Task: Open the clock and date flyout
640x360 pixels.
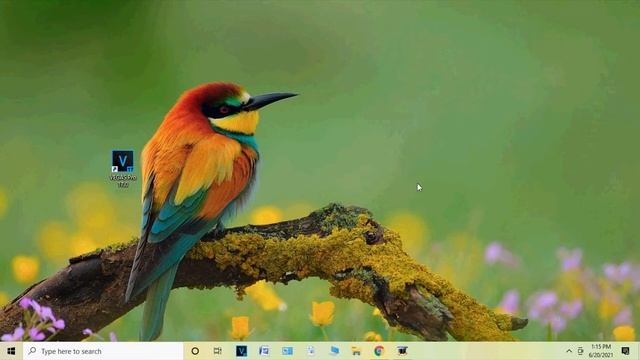Action: pos(601,351)
